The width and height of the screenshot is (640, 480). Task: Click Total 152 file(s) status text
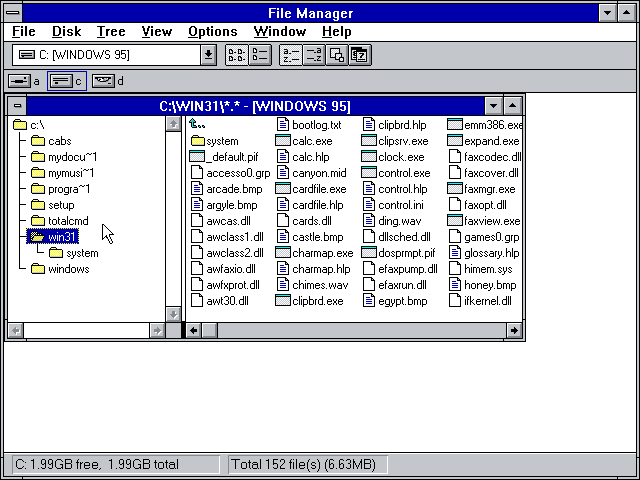tap(303, 464)
